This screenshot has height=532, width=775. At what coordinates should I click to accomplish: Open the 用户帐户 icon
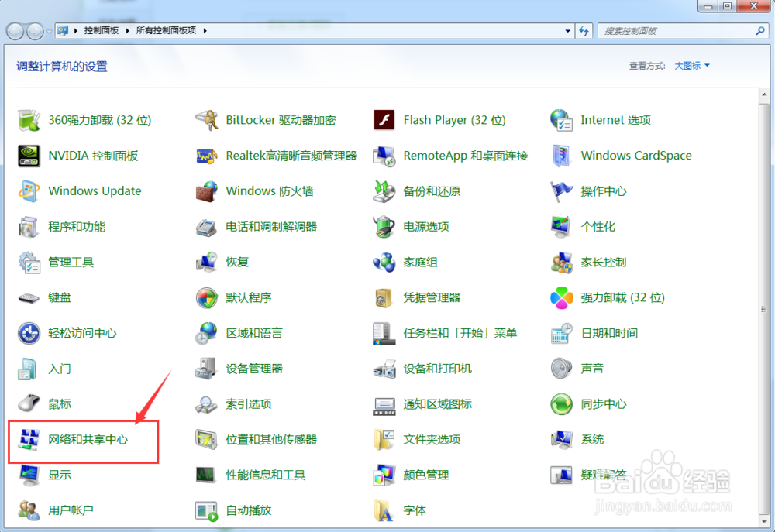[29, 510]
